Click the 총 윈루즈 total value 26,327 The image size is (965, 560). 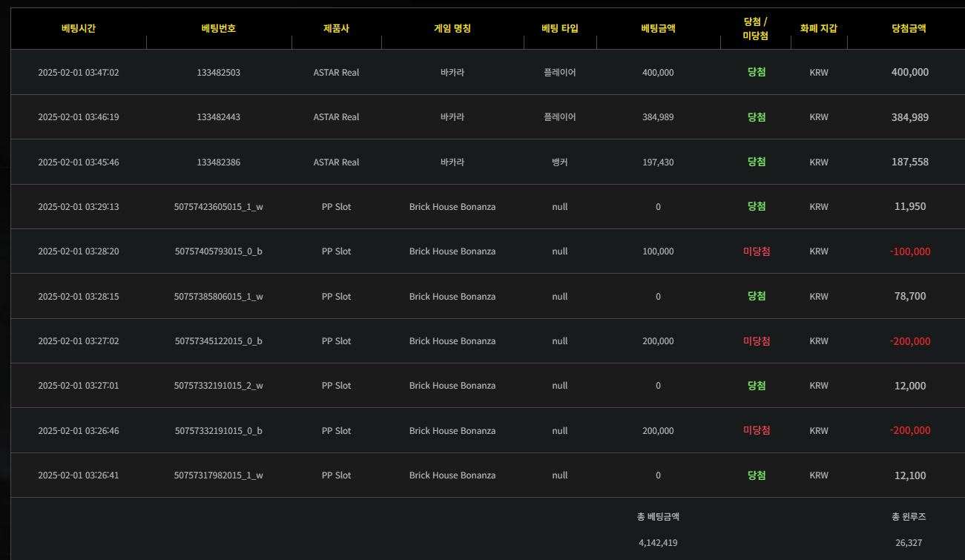909,543
